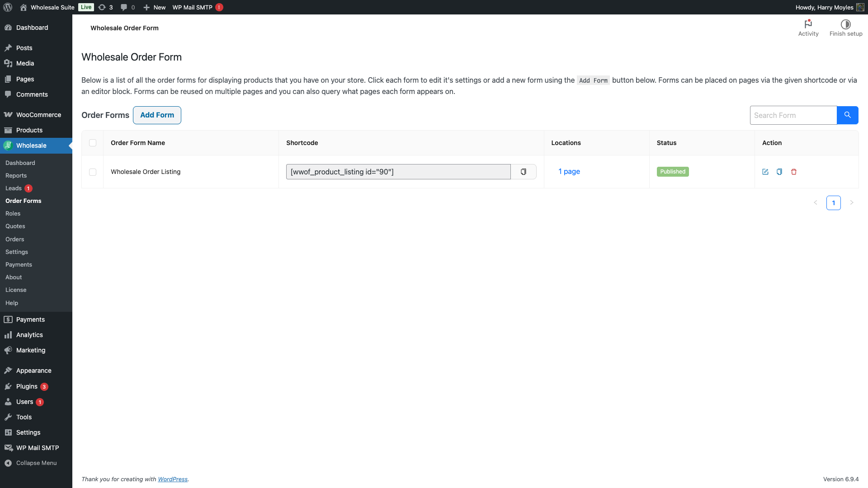Click the edit icon for Wholesale Order Listing

(765, 172)
